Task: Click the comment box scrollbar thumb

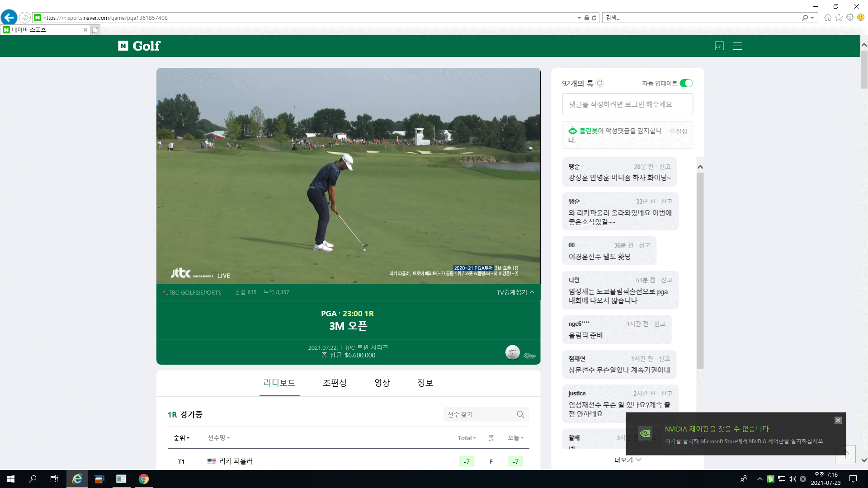Action: click(x=700, y=270)
